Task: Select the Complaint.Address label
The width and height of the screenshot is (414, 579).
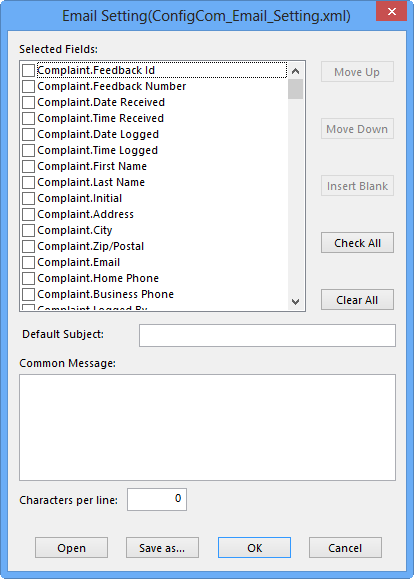Action: 85,214
